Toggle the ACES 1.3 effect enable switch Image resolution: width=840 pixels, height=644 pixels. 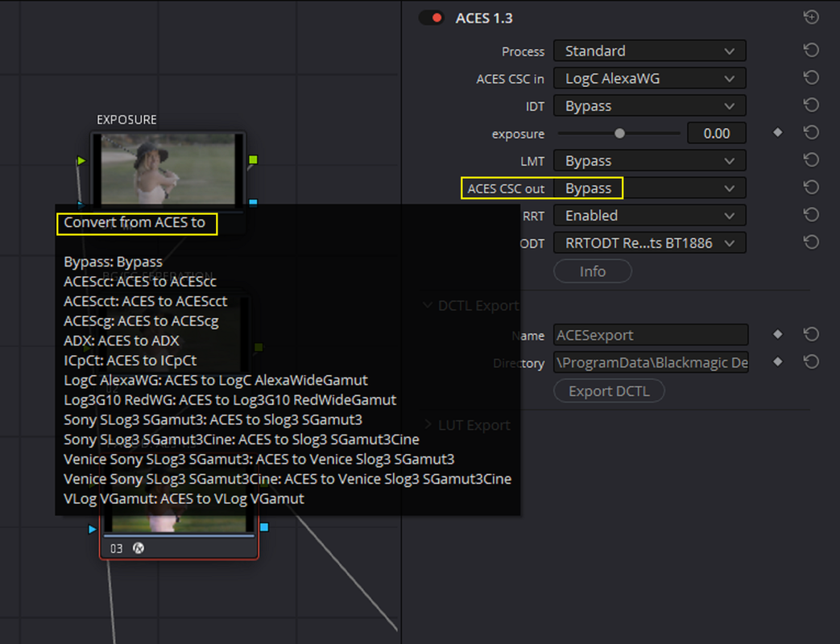tap(432, 19)
